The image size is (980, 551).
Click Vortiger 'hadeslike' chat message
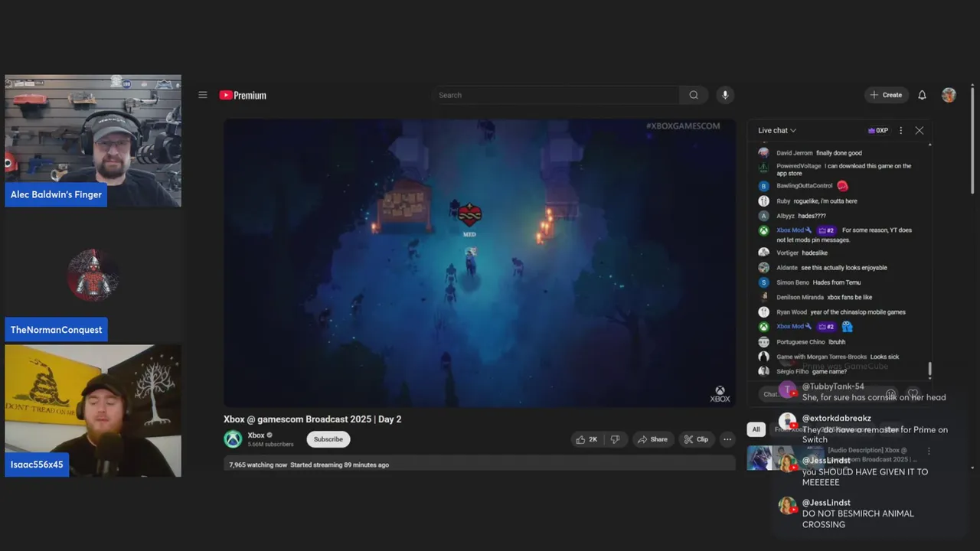(x=815, y=253)
